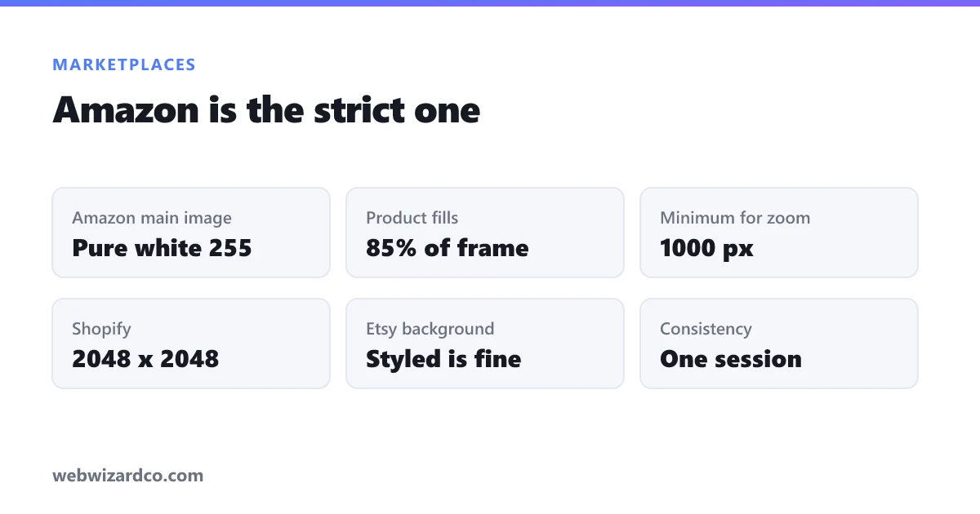The height and width of the screenshot is (514, 980).
Task: Select the Styled is fine text
Action: pyautogui.click(x=443, y=359)
